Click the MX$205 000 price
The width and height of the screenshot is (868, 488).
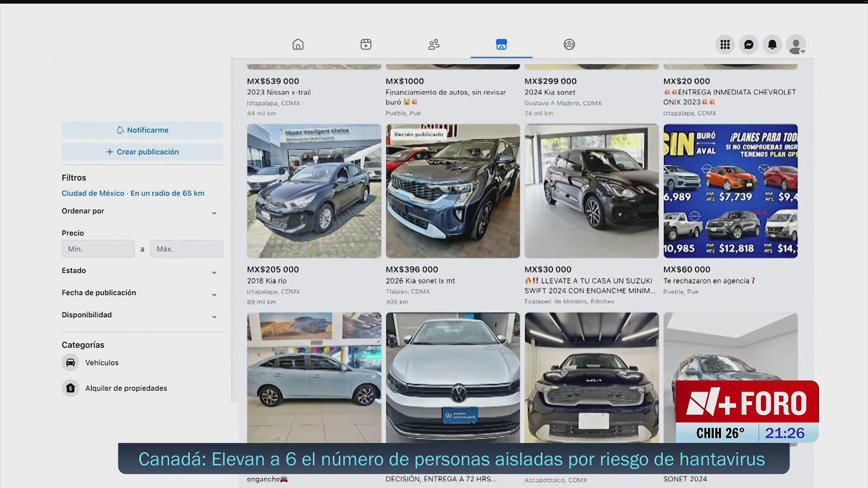tap(273, 270)
